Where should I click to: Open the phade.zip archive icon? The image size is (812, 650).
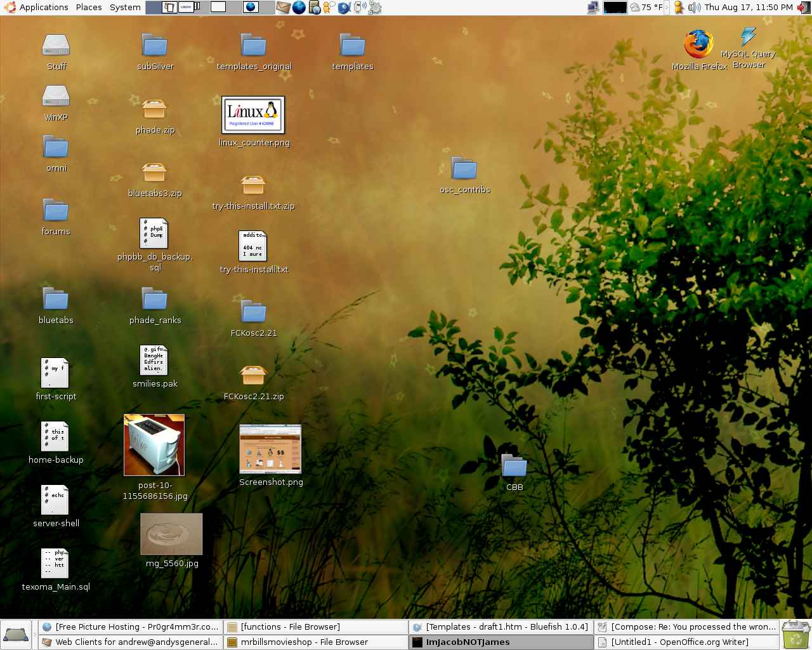(x=154, y=110)
